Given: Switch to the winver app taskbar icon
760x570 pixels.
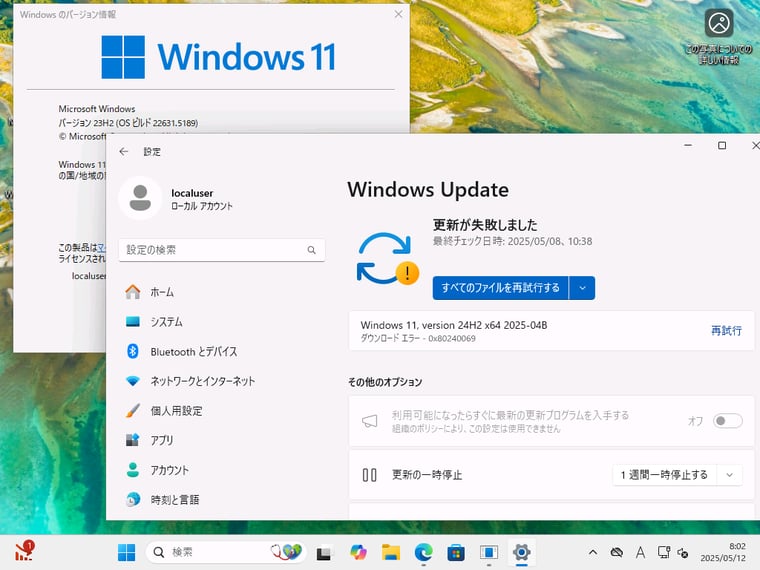Looking at the screenshot, I should pyautogui.click(x=489, y=552).
